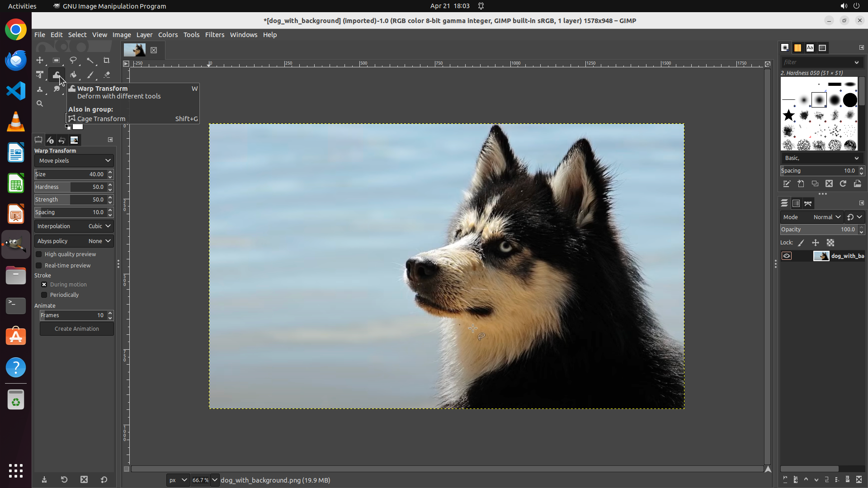Adjust the Strength slider
This screenshot has height=488, width=868.
coord(70,200)
